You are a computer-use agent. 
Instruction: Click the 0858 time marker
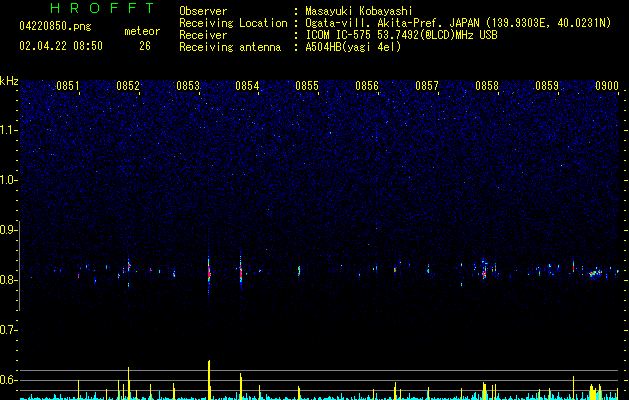(487, 85)
